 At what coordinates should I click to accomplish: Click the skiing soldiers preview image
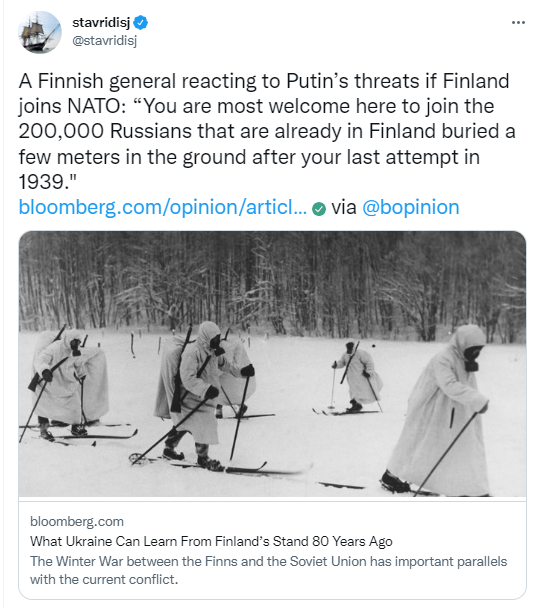272,364
